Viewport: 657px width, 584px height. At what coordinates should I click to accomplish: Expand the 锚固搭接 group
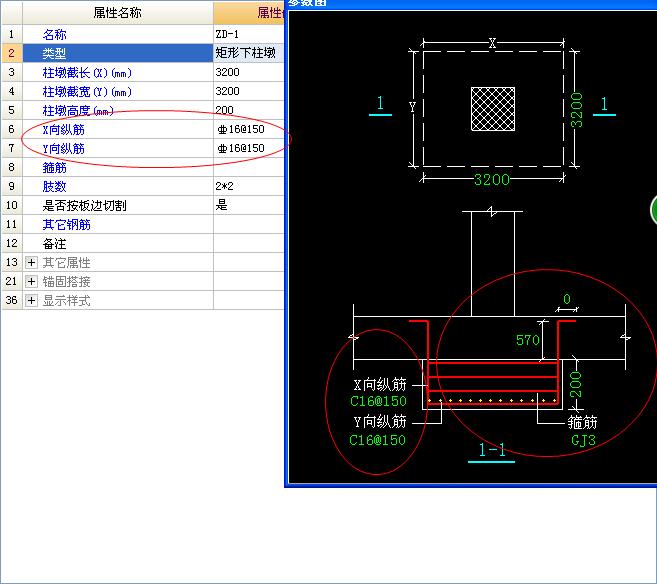click(31, 282)
